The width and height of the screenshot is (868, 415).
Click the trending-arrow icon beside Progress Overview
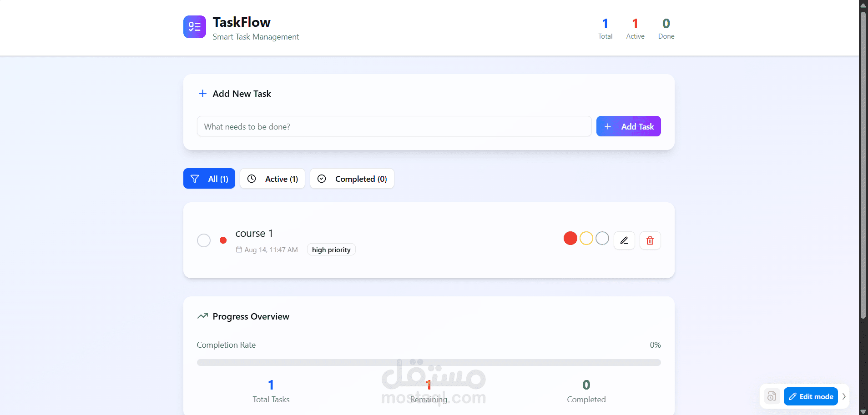coord(203,316)
